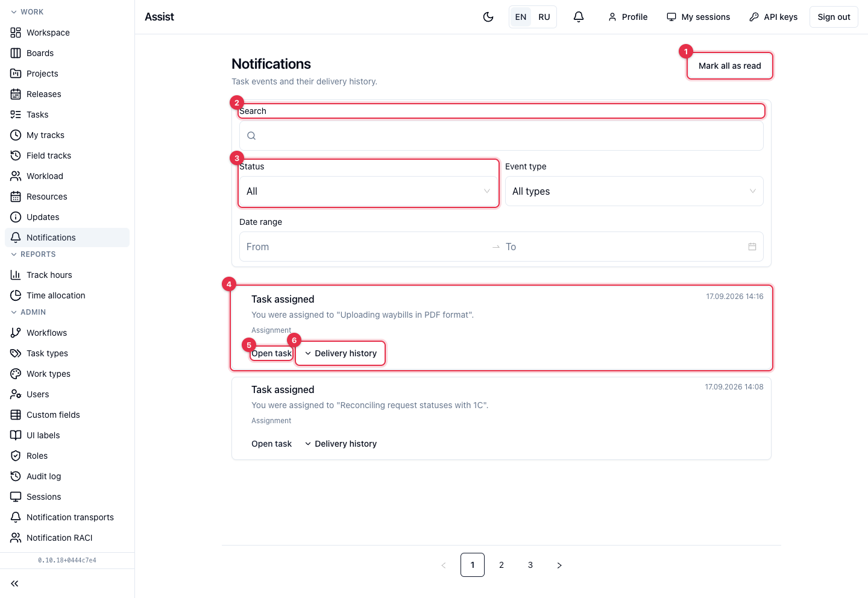Click the notifications search input field

coord(502,136)
